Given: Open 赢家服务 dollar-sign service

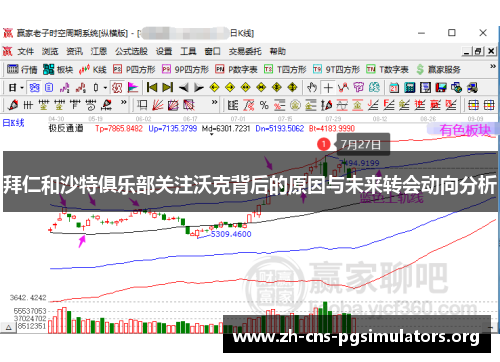Looking at the screenshot, I should tap(438, 69).
